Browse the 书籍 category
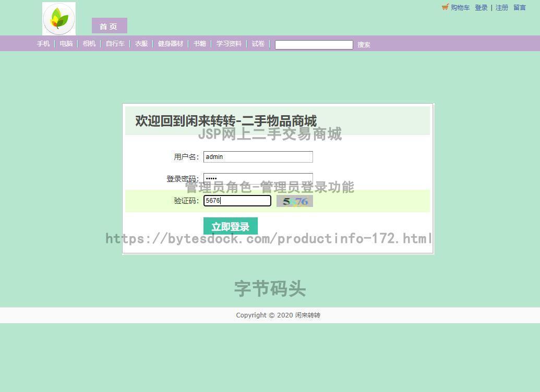 (199, 44)
